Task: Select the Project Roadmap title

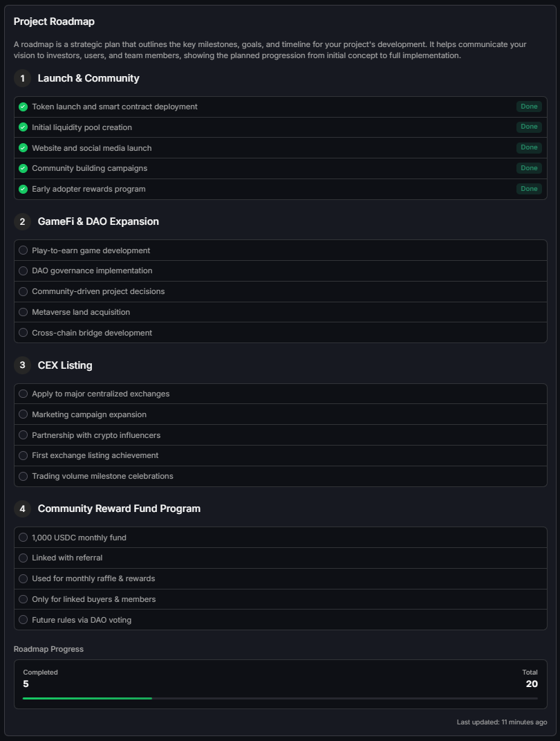Action: (x=53, y=21)
